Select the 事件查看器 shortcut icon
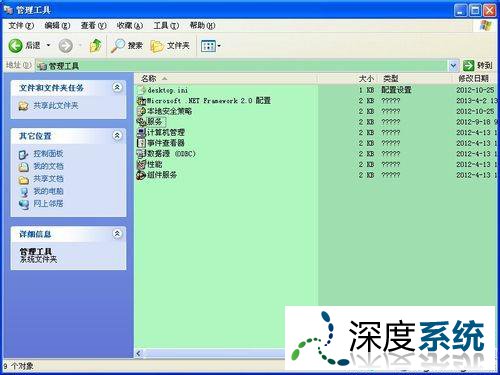The image size is (500, 375). [x=141, y=143]
